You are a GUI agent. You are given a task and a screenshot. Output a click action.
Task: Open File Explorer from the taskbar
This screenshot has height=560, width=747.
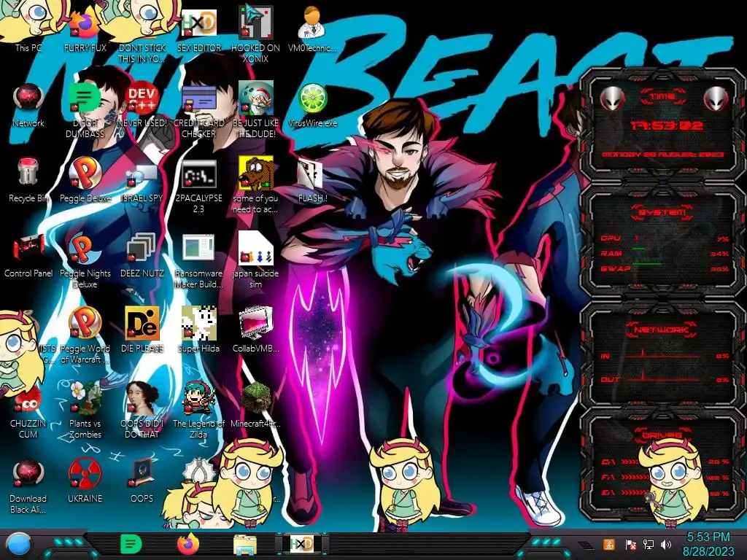pyautogui.click(x=245, y=544)
